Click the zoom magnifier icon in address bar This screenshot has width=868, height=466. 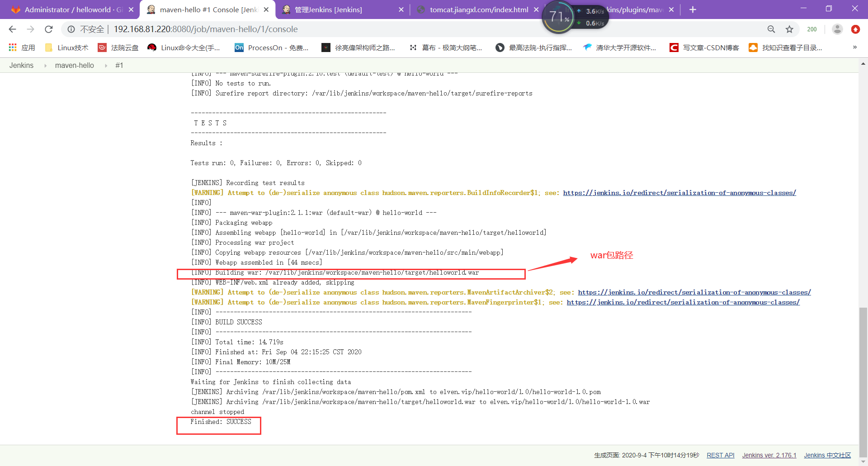click(771, 29)
